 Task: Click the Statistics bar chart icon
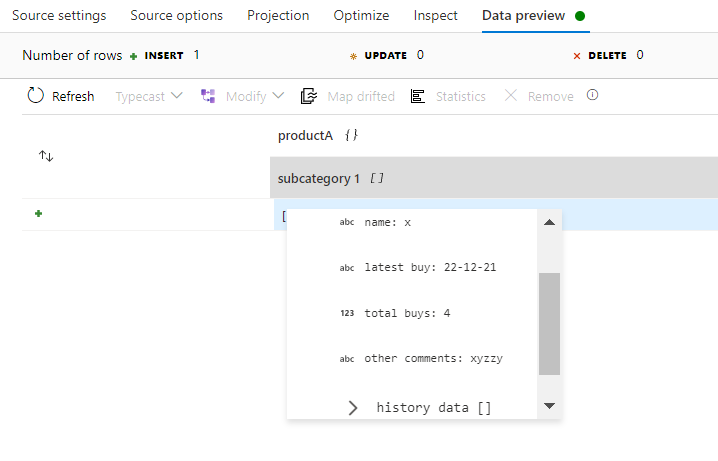coord(417,96)
